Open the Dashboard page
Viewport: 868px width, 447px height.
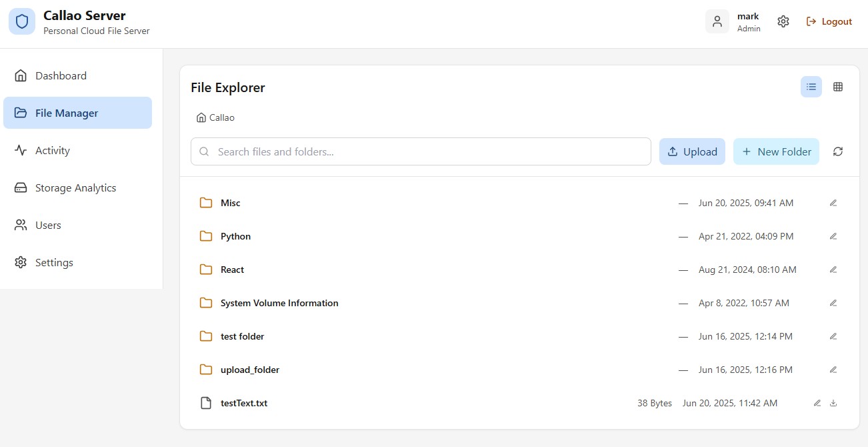[x=61, y=75]
